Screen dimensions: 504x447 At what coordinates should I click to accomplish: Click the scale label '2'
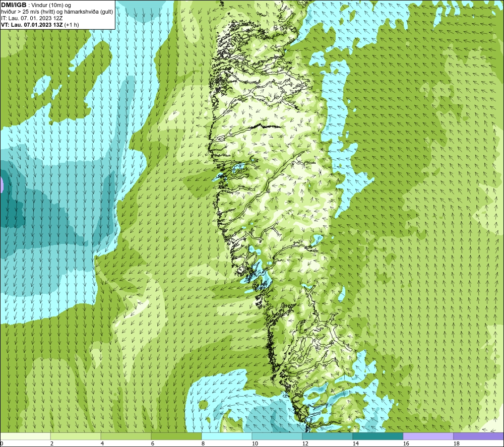[x=52, y=443]
